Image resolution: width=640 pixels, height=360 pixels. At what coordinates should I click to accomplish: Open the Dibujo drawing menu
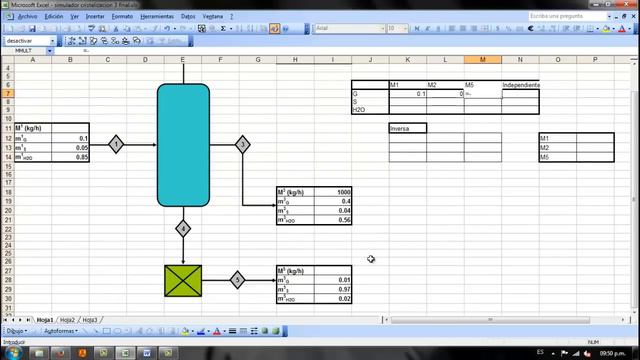[x=17, y=331]
